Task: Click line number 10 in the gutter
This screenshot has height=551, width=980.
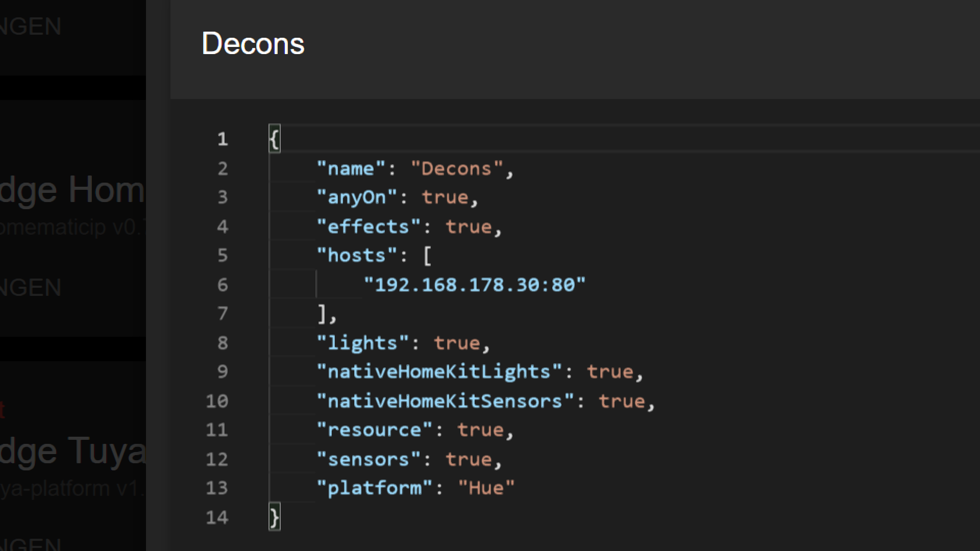Action: 217,401
